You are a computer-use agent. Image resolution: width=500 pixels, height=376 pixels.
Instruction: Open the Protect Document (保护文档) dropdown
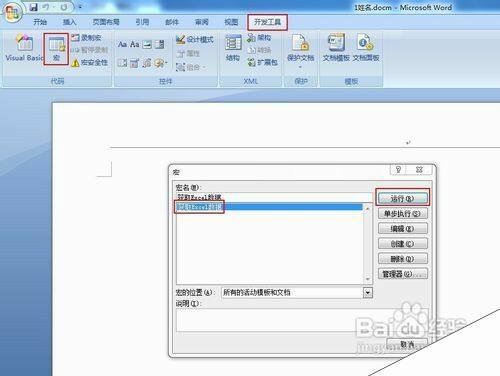[x=300, y=50]
